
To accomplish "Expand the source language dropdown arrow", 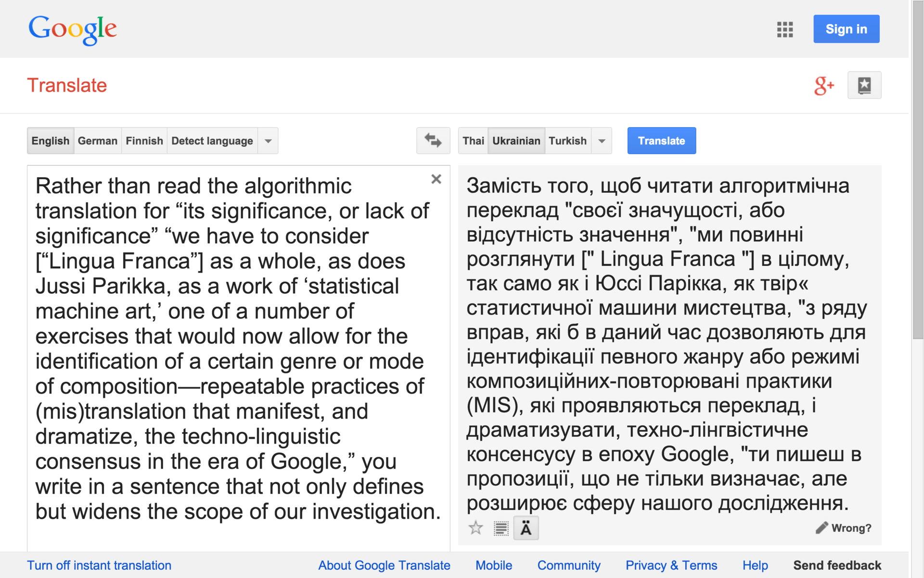I will pos(268,141).
